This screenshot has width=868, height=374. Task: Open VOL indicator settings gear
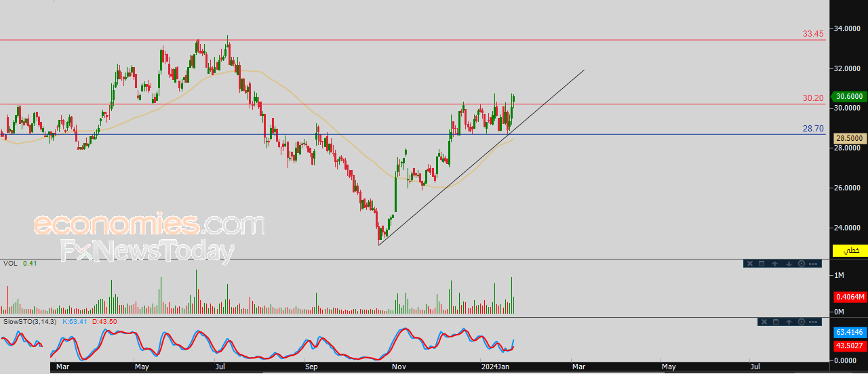(x=802, y=264)
